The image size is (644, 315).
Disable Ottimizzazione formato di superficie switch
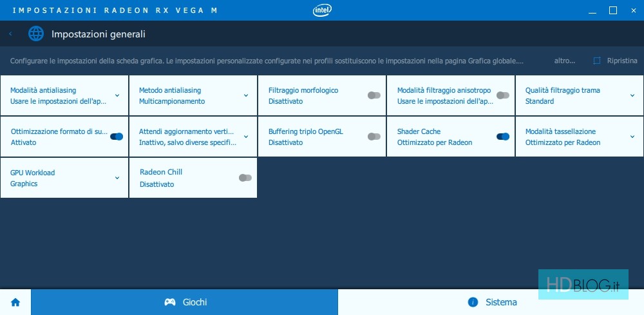[x=117, y=137]
